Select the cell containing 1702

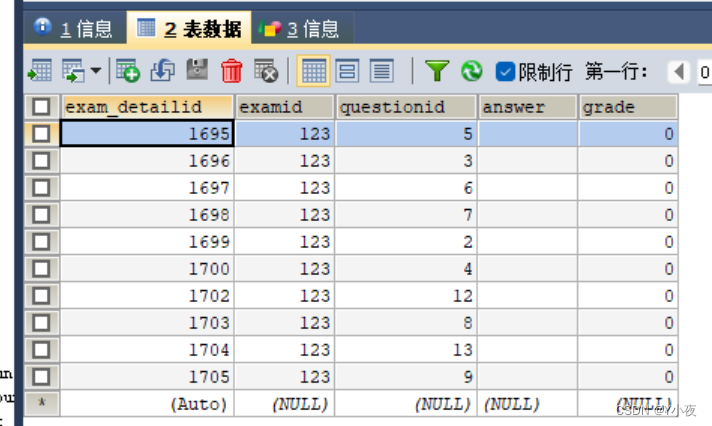point(147,296)
